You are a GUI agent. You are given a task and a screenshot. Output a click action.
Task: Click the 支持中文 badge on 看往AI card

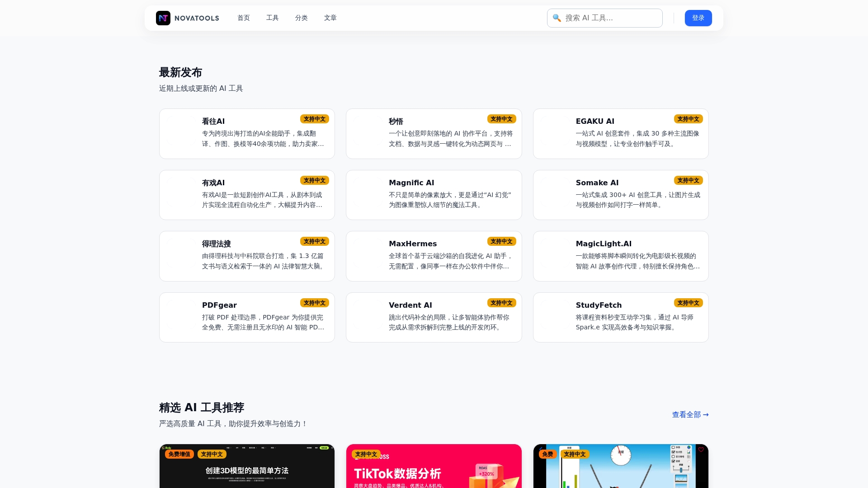point(315,119)
